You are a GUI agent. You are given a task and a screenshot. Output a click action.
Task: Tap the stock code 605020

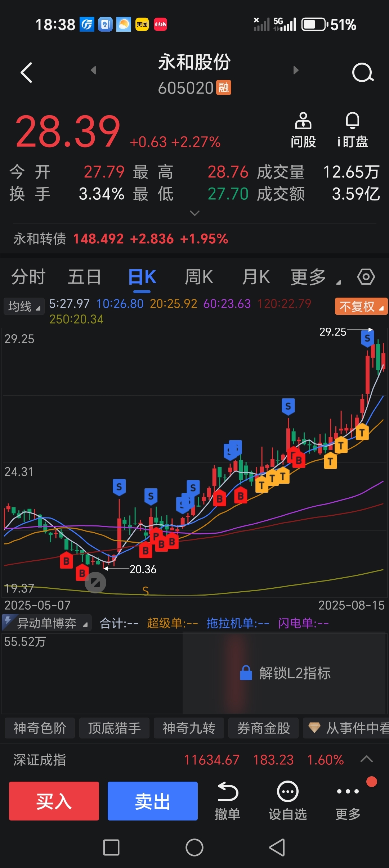(x=186, y=88)
